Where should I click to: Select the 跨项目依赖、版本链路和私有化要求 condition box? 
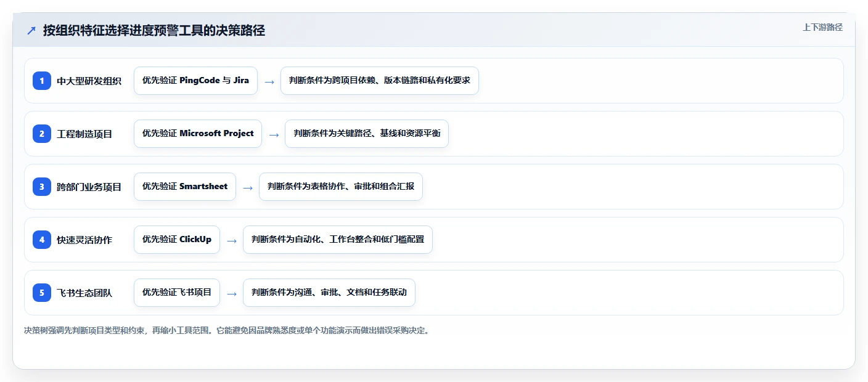click(380, 81)
